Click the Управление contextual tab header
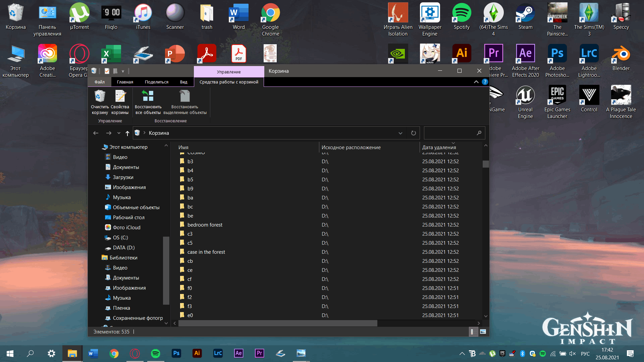 [x=229, y=72]
